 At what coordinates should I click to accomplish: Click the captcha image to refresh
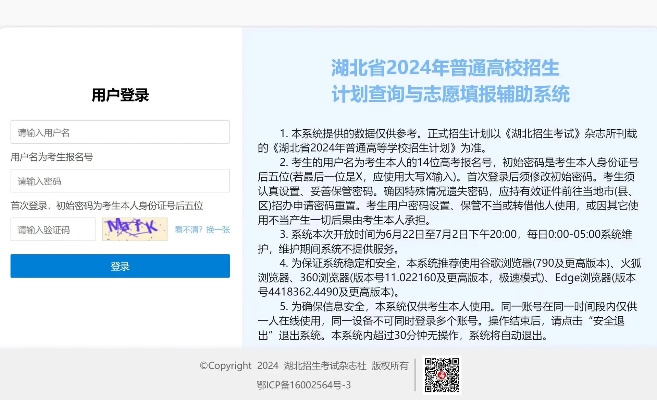tap(135, 229)
